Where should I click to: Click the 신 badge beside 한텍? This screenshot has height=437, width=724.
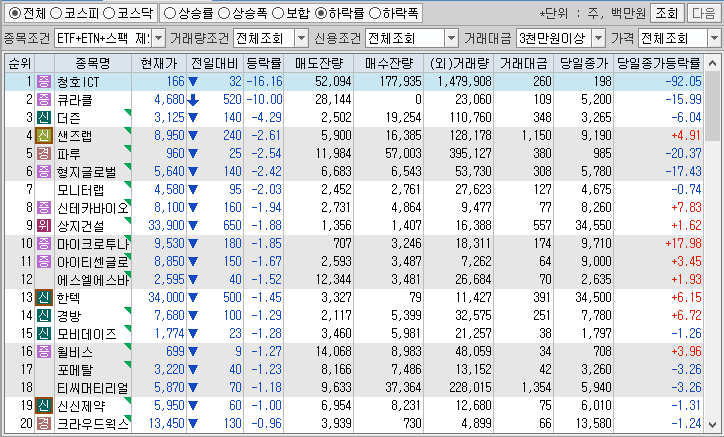pos(44,298)
